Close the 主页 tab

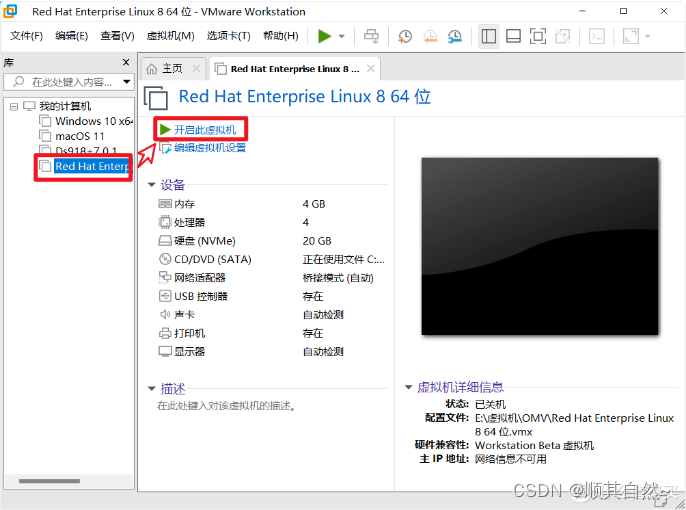(x=196, y=68)
